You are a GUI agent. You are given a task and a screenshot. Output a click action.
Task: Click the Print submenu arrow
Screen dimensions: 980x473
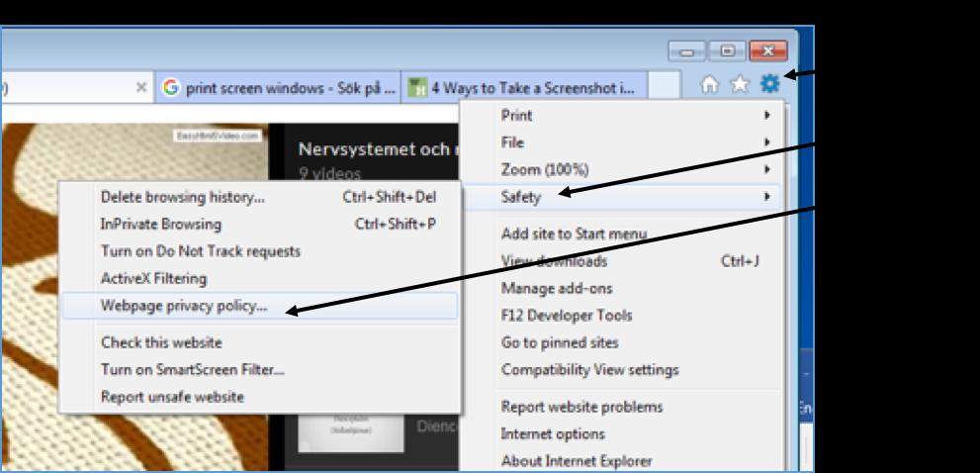766,115
